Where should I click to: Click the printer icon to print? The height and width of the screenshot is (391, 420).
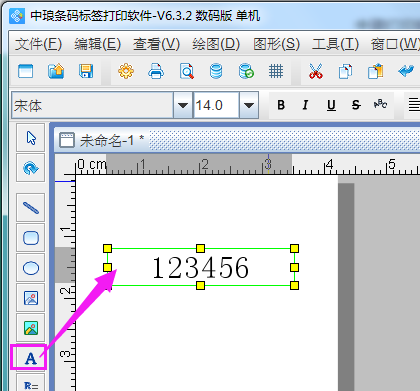(x=156, y=71)
